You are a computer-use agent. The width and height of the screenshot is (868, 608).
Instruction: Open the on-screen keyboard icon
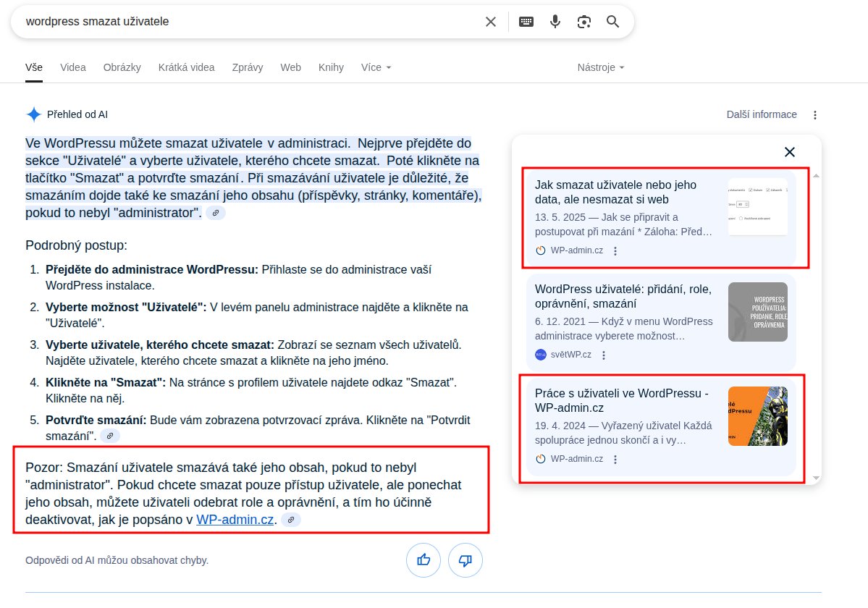[x=526, y=22]
